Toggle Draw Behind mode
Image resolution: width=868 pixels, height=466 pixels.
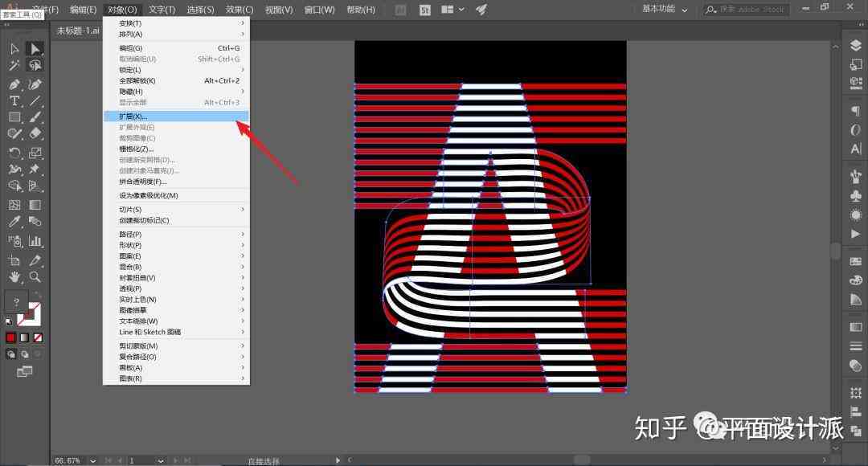click(24, 354)
